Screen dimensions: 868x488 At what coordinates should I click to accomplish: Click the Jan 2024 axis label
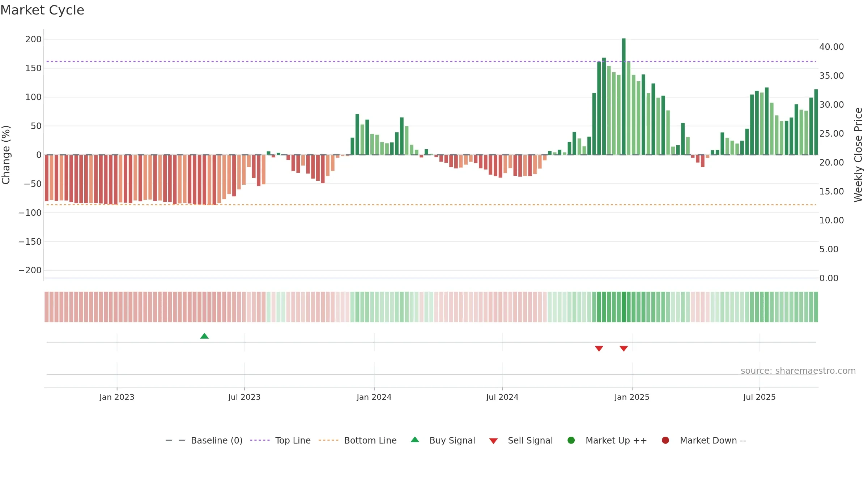coord(374,397)
